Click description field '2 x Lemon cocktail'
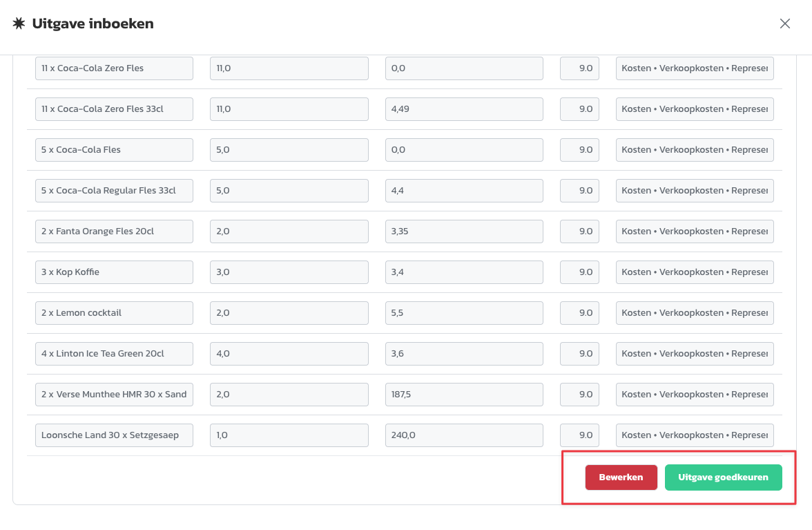 click(114, 313)
